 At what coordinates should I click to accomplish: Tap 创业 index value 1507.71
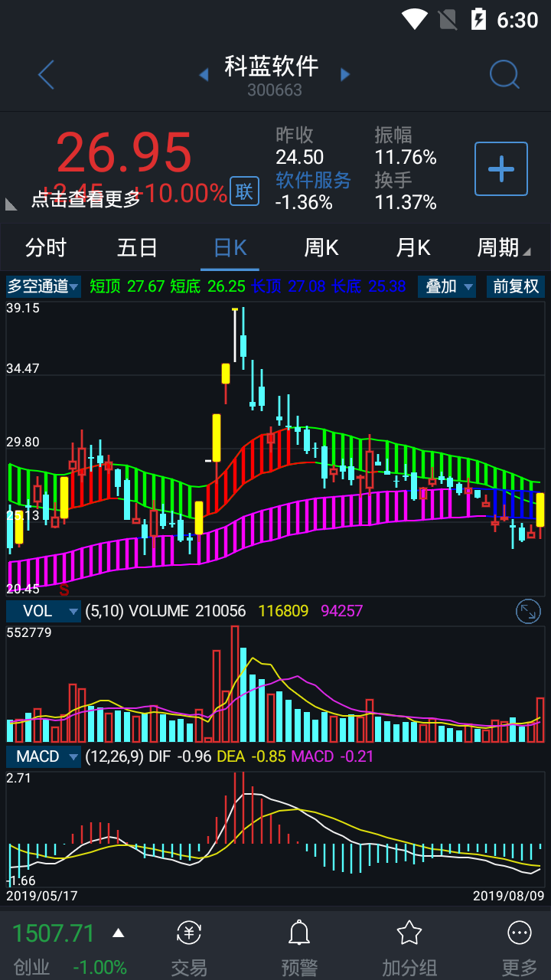coord(54,933)
